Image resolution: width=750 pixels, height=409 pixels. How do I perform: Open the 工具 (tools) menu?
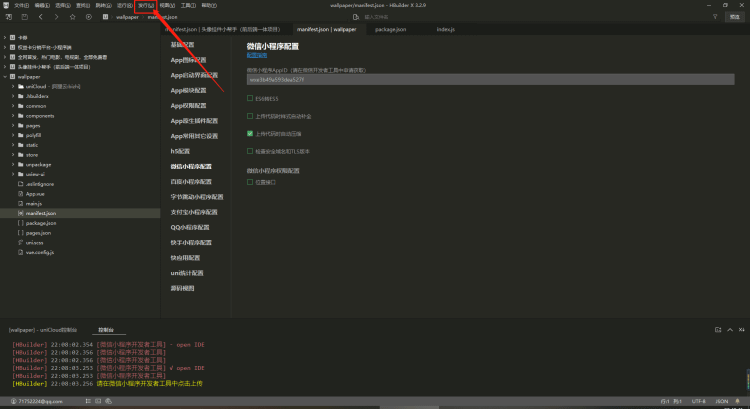click(x=188, y=5)
